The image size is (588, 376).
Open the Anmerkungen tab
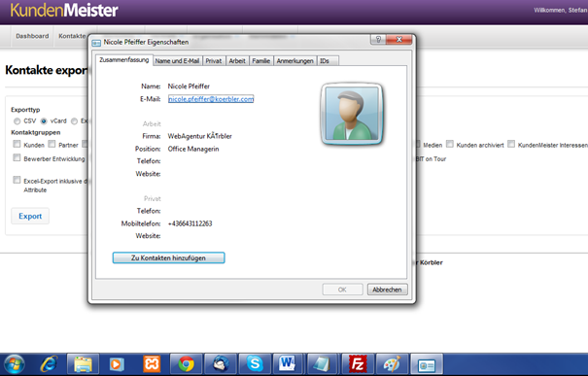click(295, 61)
